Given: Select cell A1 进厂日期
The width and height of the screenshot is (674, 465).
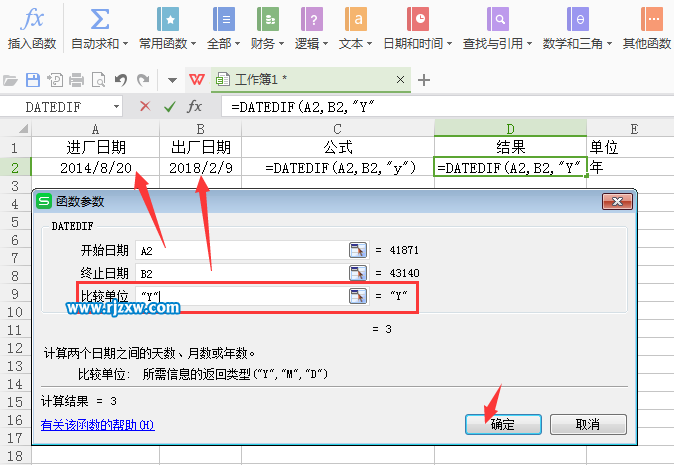Looking at the screenshot, I should [x=95, y=147].
